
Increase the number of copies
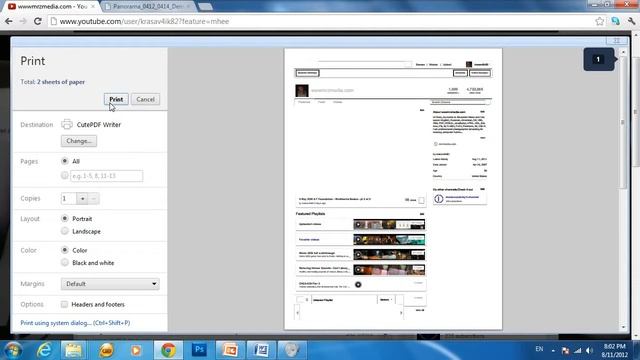82,198
